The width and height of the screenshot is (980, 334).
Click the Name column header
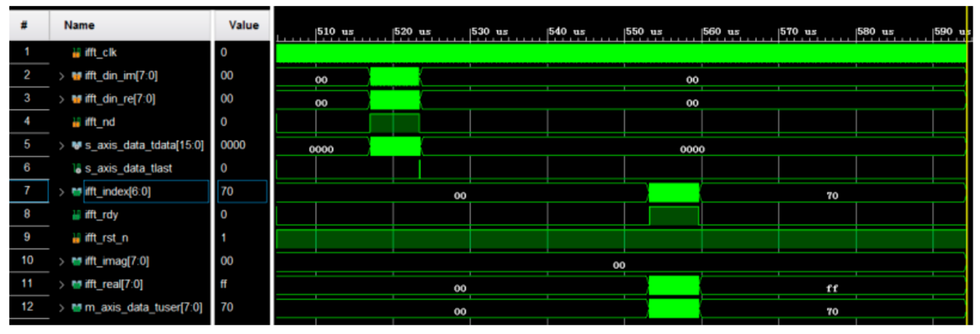click(x=79, y=25)
